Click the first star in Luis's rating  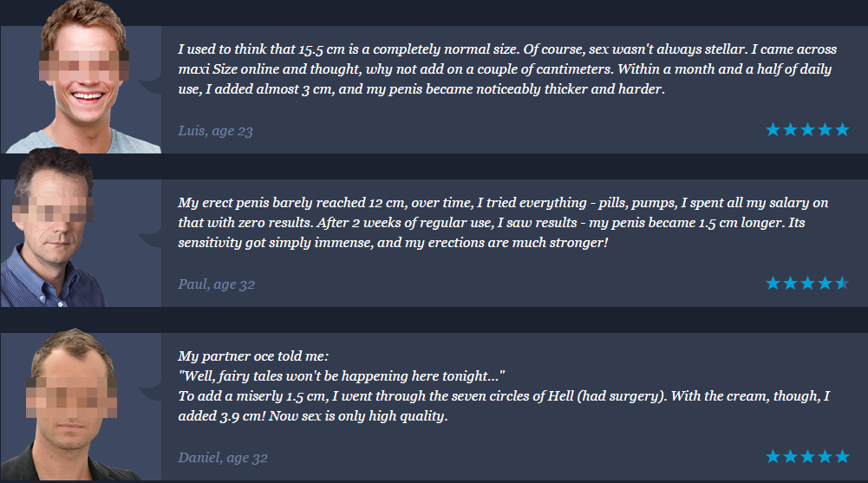point(773,130)
